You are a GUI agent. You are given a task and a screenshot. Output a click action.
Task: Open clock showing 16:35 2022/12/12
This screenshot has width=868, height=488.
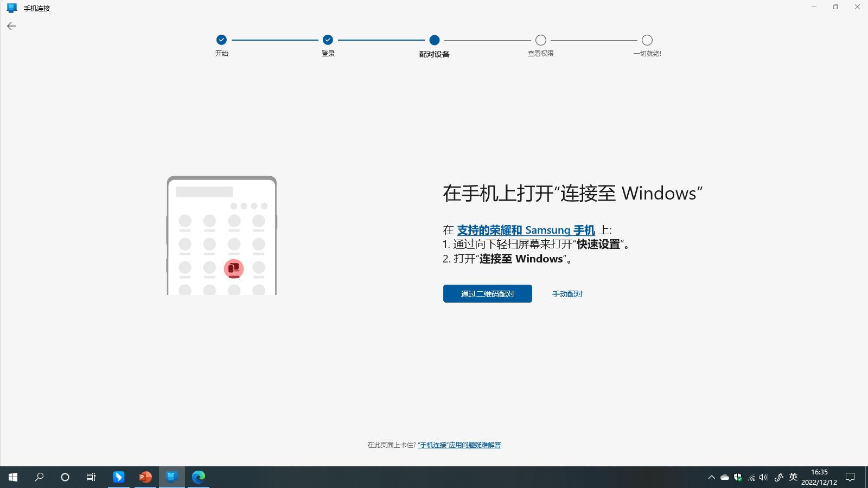pos(819,477)
